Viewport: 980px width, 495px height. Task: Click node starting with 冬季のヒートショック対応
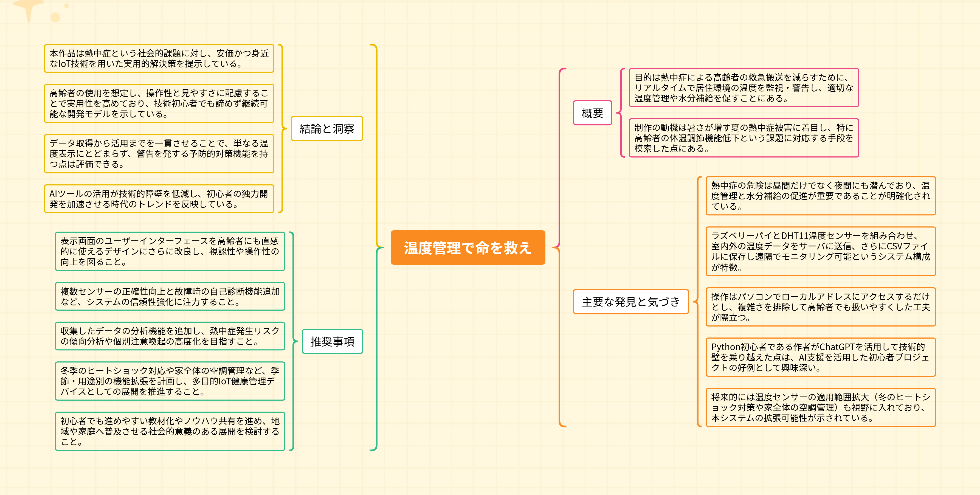[170, 381]
